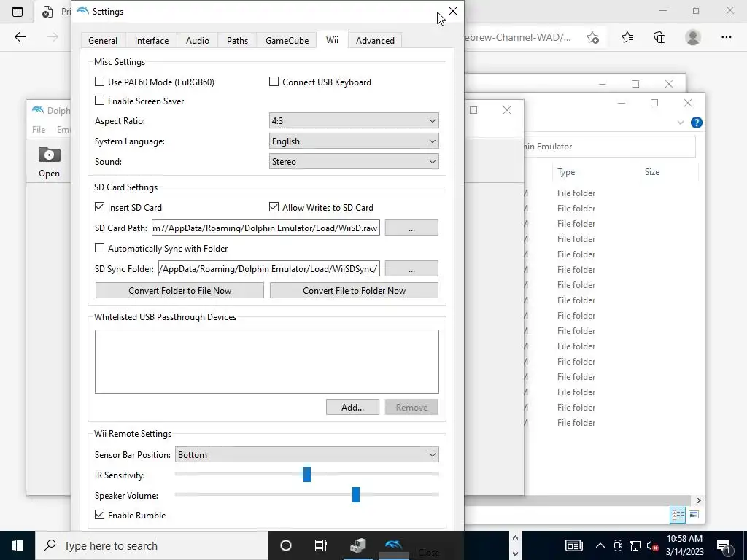Enable Use PAL60 Mode (EuRGB60)

[99, 82]
